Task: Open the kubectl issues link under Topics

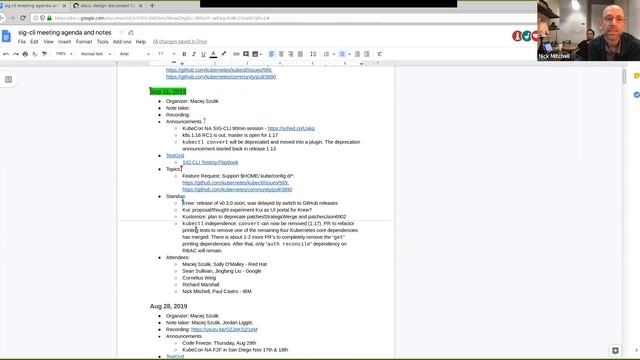Action: pyautogui.click(x=236, y=183)
